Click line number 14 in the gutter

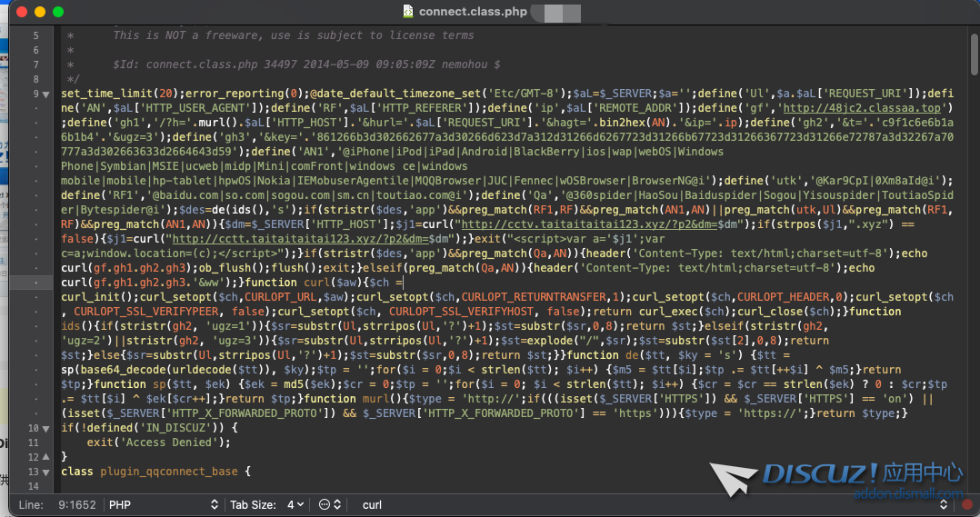(33, 486)
